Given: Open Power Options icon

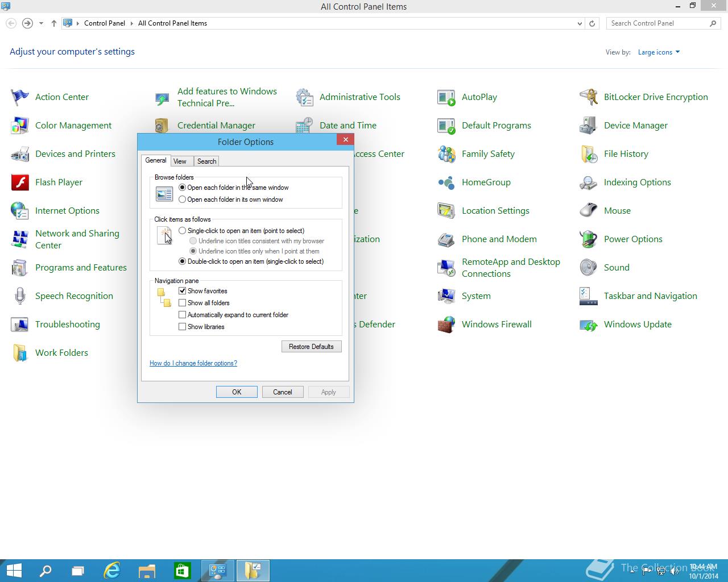Looking at the screenshot, I should coord(589,239).
